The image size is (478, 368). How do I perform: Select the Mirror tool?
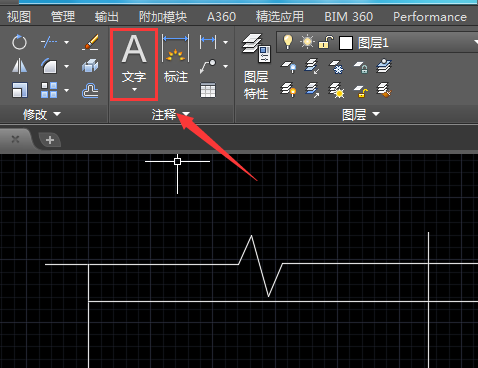tap(19, 66)
